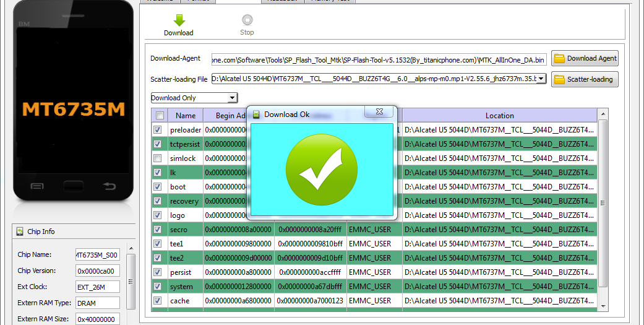Click the Chip Version field 0x0000ca00
Image resolution: width=644 pixels, height=325 pixels.
(x=98, y=271)
